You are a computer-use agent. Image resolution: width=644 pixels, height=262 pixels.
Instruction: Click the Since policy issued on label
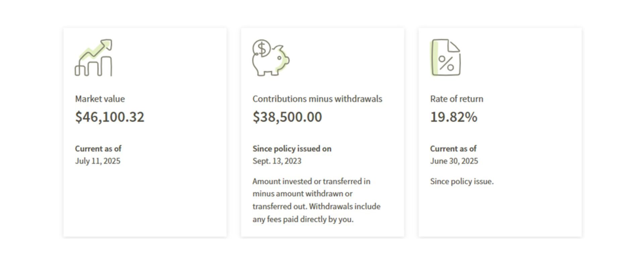click(x=292, y=148)
